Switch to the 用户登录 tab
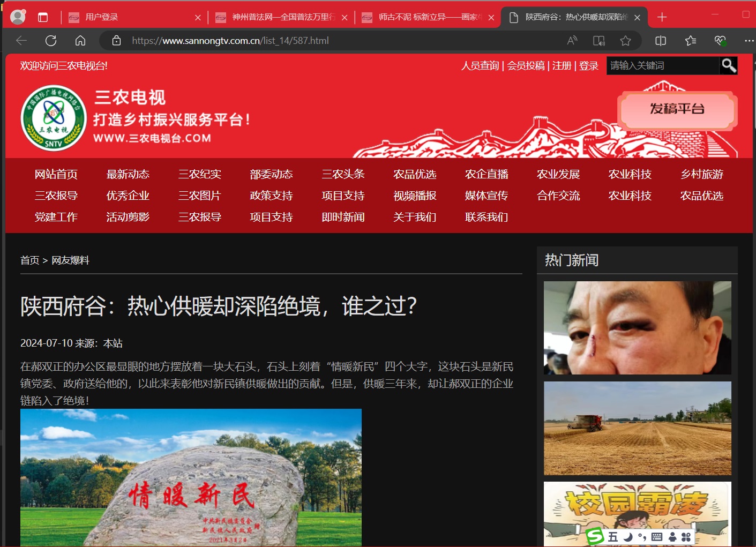 click(134, 17)
